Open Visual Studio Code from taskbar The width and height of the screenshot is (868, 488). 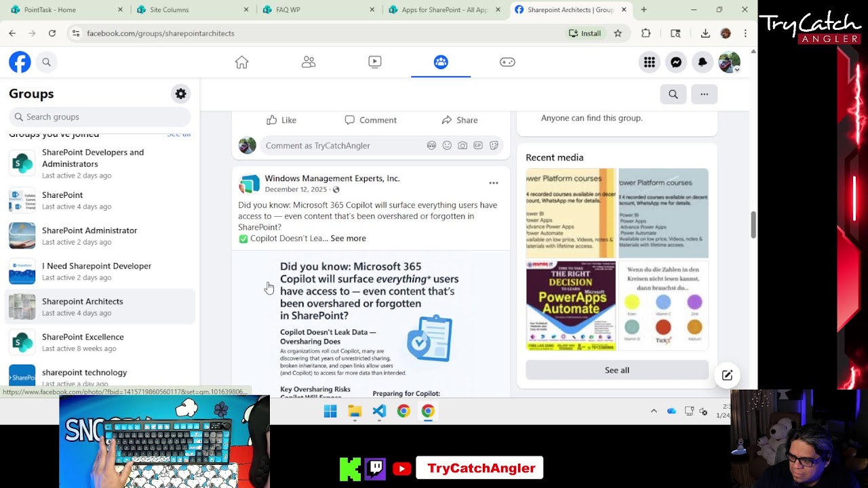[379, 411]
